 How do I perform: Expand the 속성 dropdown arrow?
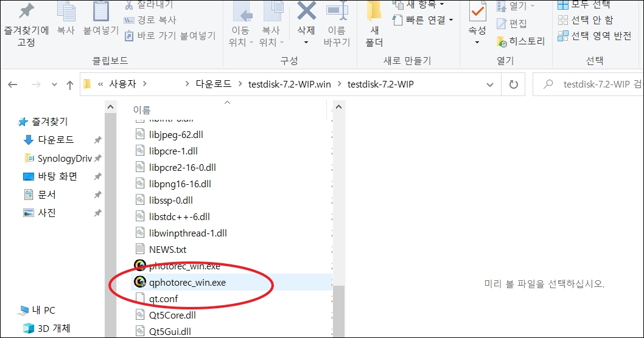tap(477, 43)
